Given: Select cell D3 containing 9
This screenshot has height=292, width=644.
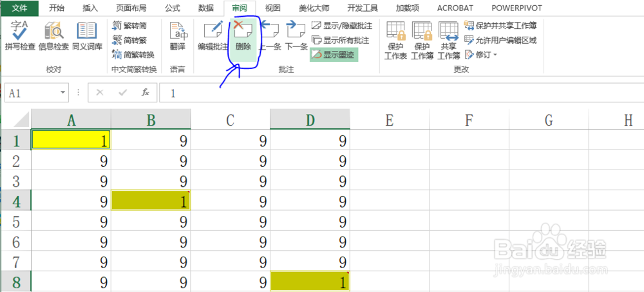Looking at the screenshot, I should [310, 180].
